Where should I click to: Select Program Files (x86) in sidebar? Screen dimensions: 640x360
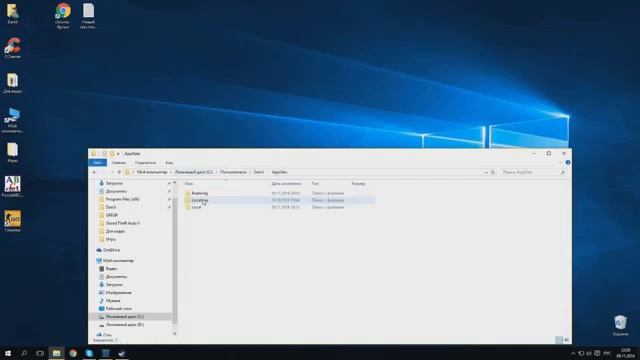coord(122,199)
